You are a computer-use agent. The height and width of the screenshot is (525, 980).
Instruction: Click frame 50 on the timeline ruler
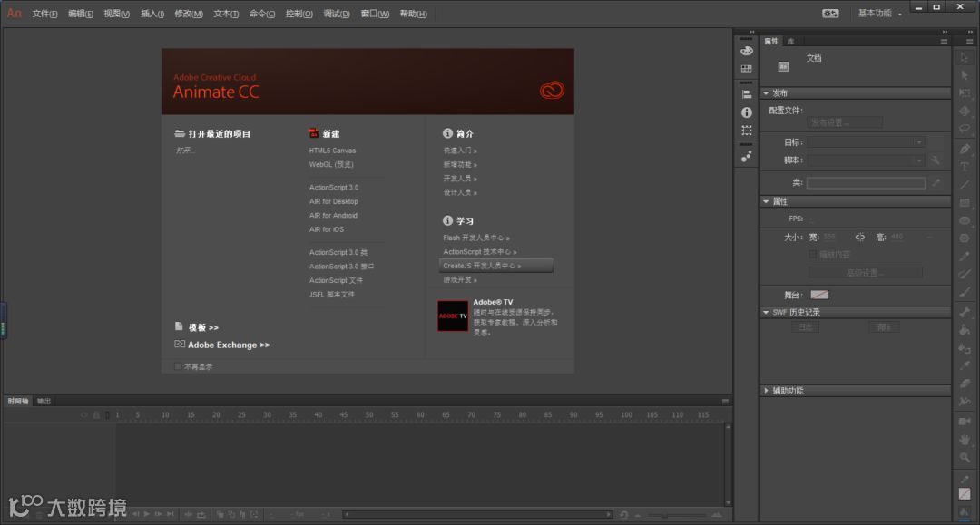point(368,414)
